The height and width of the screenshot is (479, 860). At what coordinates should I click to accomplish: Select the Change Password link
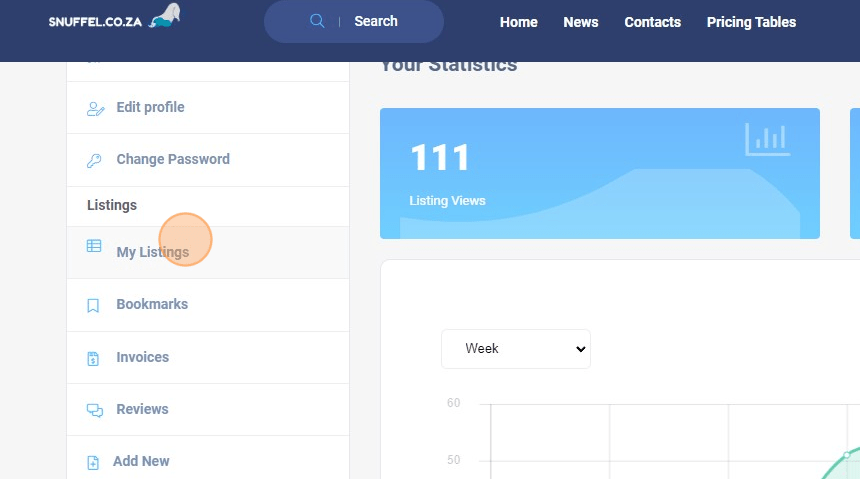(173, 159)
